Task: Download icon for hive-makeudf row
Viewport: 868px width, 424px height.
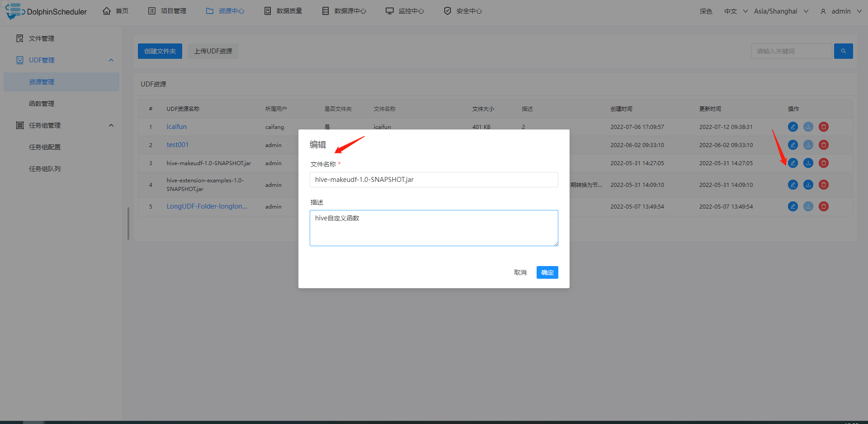Action: pos(808,163)
